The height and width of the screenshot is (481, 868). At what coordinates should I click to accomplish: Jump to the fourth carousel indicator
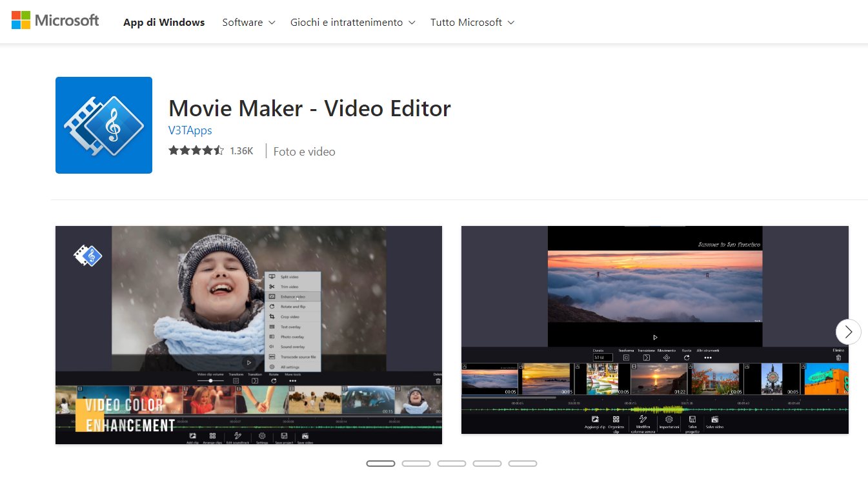click(x=487, y=464)
